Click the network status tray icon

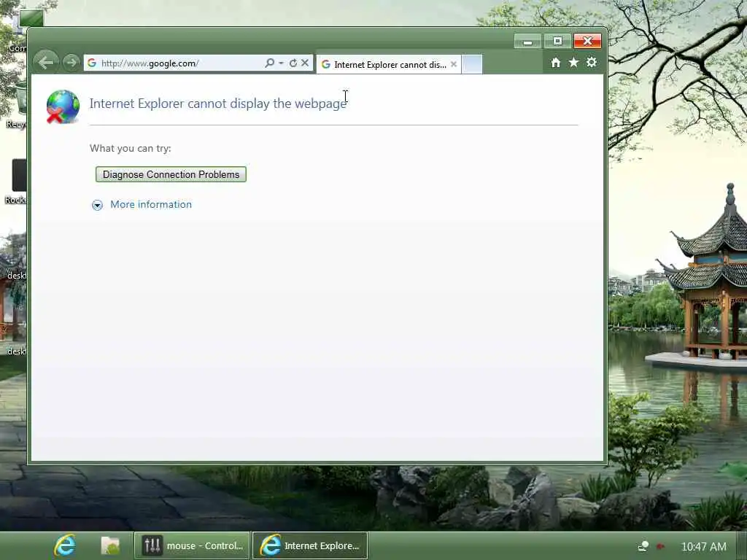643,546
